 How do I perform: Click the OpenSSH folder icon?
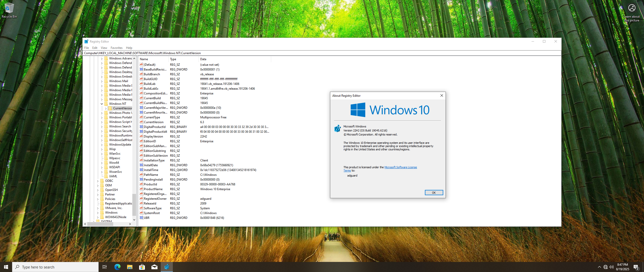[x=102, y=190]
